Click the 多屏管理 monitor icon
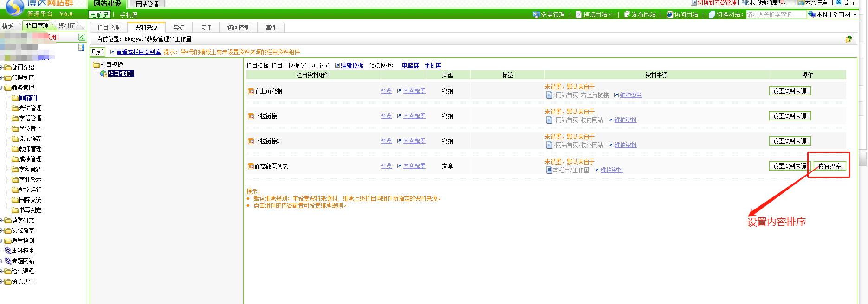This screenshot has width=868, height=304. click(536, 14)
